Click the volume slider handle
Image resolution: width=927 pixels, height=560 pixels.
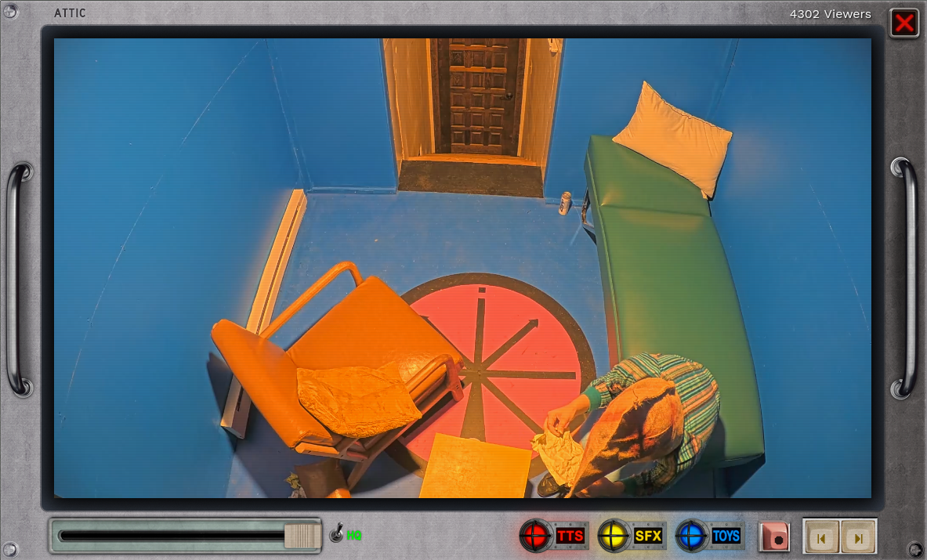(302, 536)
